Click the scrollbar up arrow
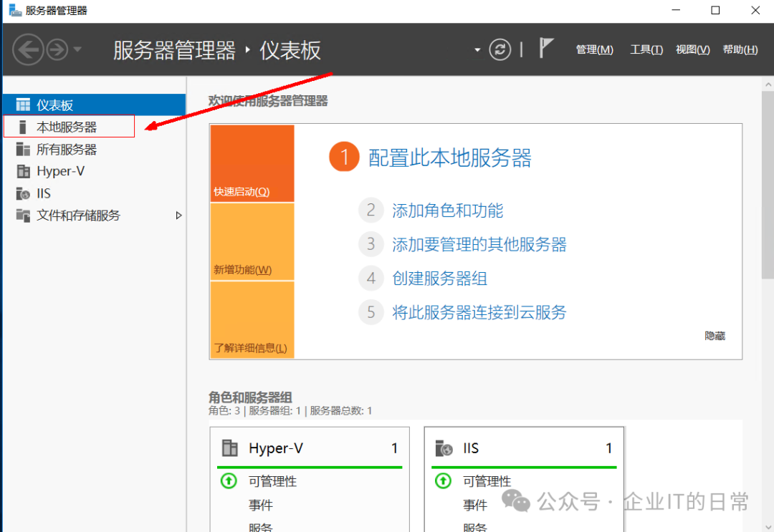 click(x=768, y=84)
